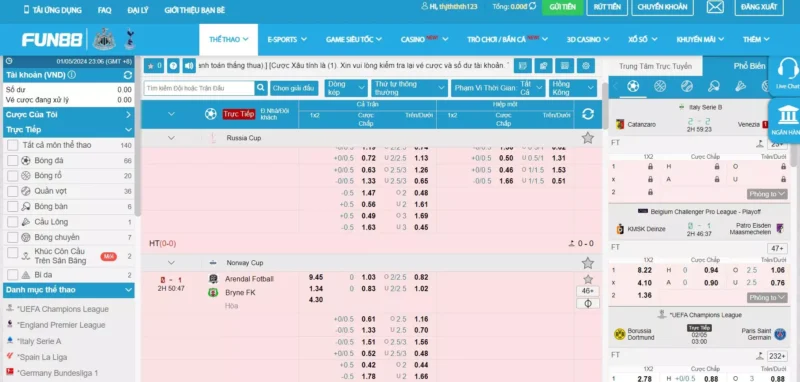Expand 46+ more markets for Arendal match
800x382 pixels.
coord(588,291)
